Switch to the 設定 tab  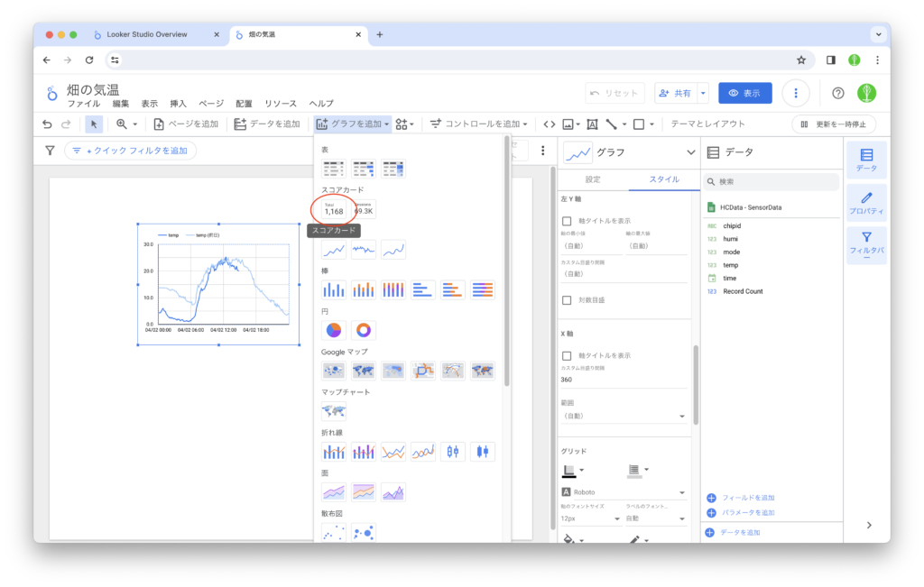tap(593, 179)
